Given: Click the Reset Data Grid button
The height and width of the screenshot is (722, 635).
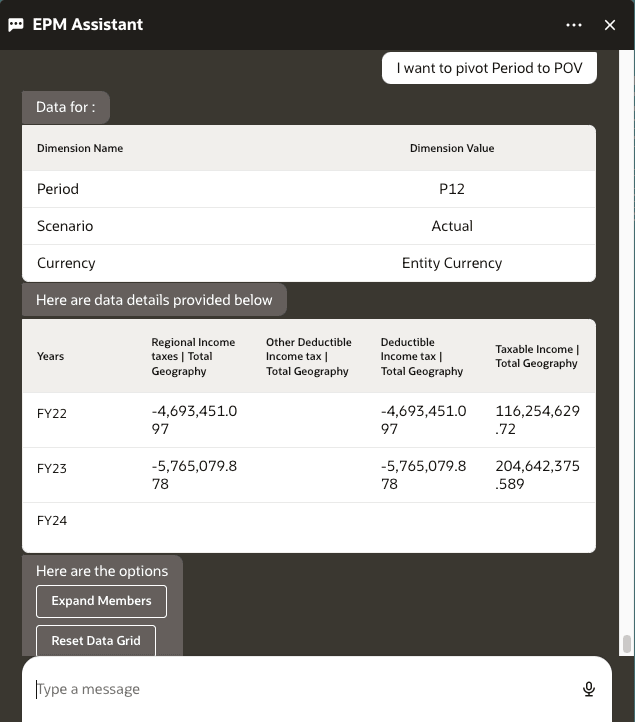Looking at the screenshot, I should tap(96, 640).
